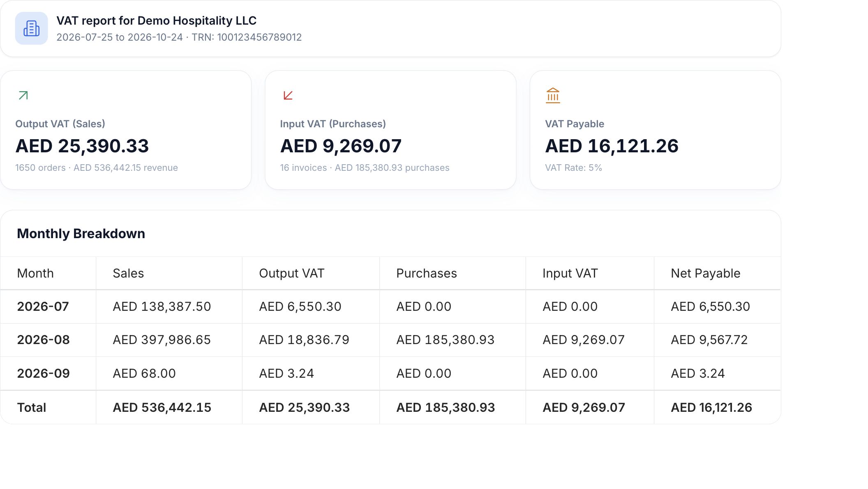
Task: Click the AED 9,269.07 headline in the Input VAT card
Action: tap(341, 146)
